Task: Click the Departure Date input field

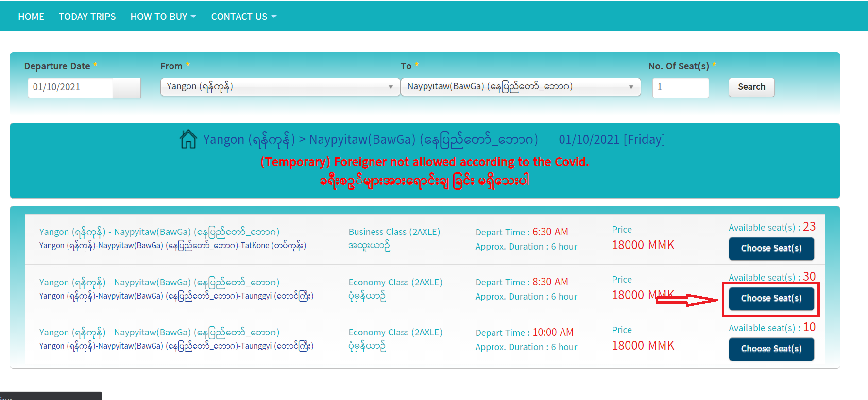Action: point(70,87)
